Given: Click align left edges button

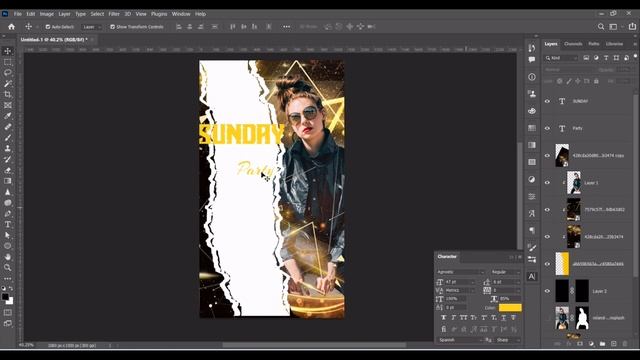Looking at the screenshot, I should pyautogui.click(x=179, y=27).
